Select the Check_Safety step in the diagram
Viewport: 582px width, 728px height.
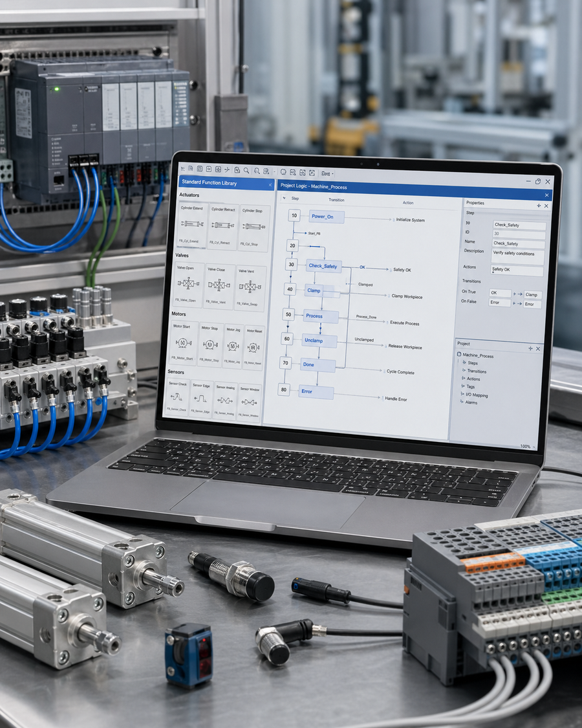pyautogui.click(x=324, y=266)
